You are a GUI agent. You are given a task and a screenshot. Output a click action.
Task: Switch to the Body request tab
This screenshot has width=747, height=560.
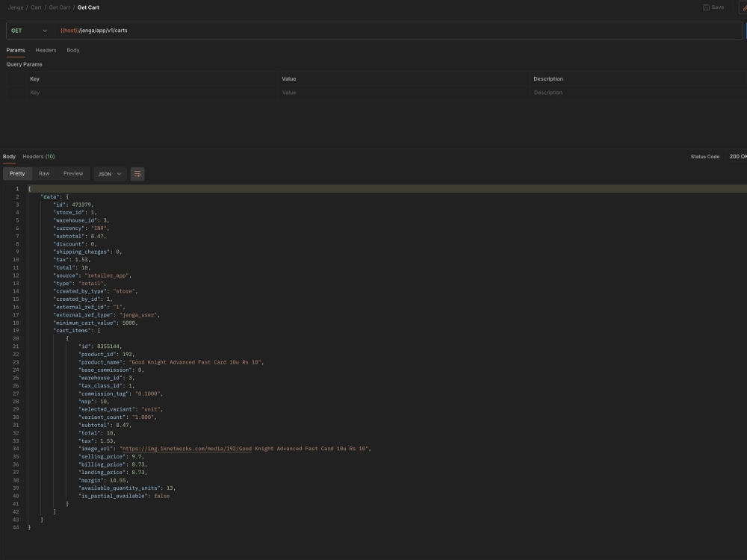pyautogui.click(x=72, y=50)
